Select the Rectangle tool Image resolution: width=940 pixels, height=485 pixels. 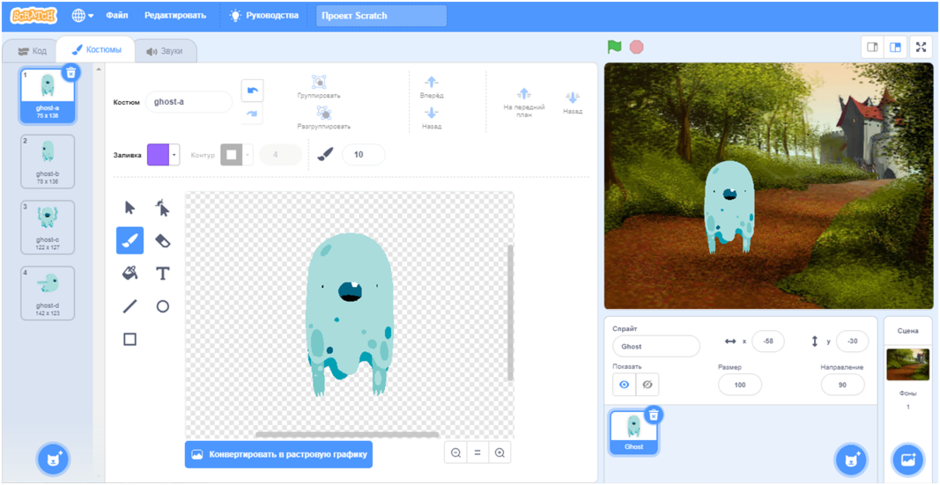coord(129,339)
